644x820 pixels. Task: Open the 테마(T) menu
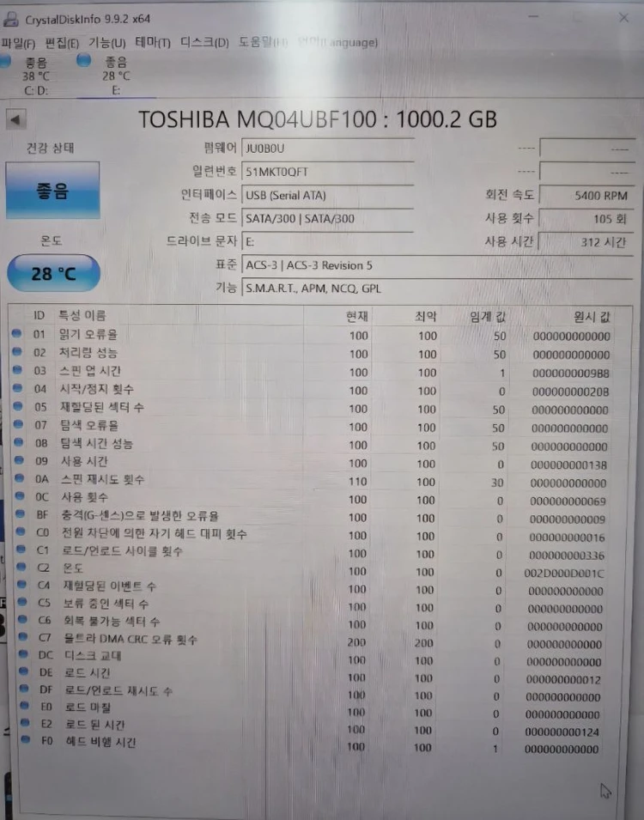coord(153,42)
